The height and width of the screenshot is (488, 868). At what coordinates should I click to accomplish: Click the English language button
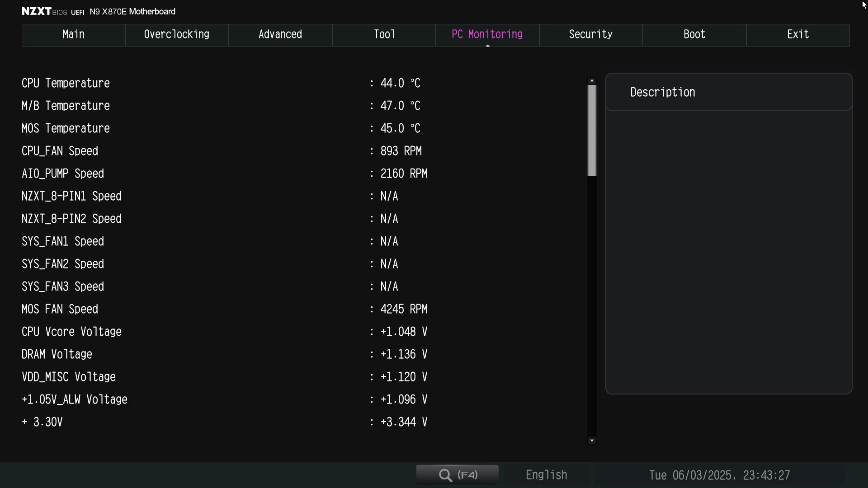tap(546, 475)
